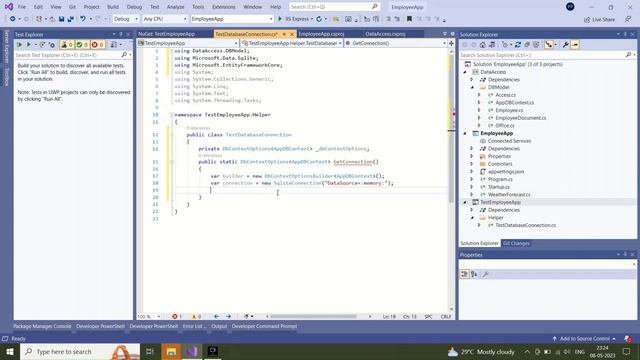Click the File Explorer taskbar icon
The height and width of the screenshot is (360, 640).
pyautogui.click(x=171, y=351)
